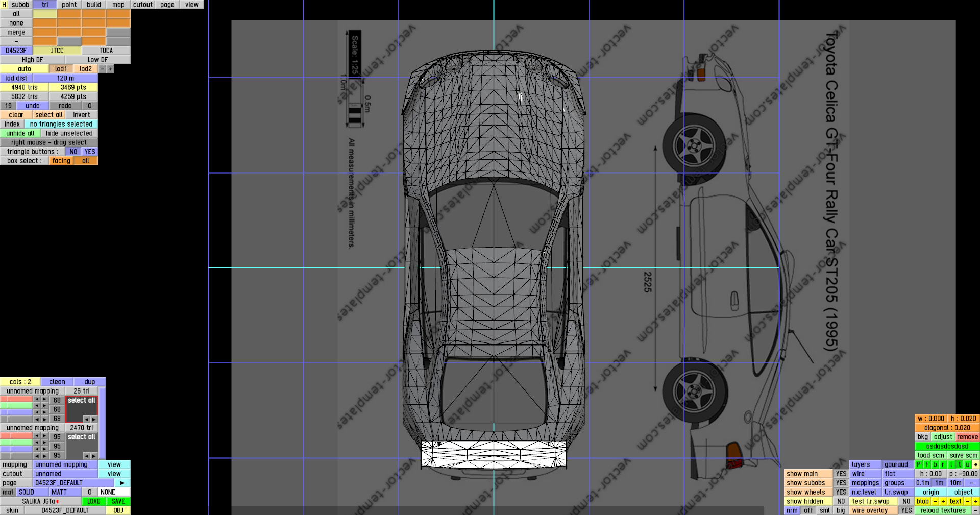Decrease blob size with its minus button

point(935,501)
